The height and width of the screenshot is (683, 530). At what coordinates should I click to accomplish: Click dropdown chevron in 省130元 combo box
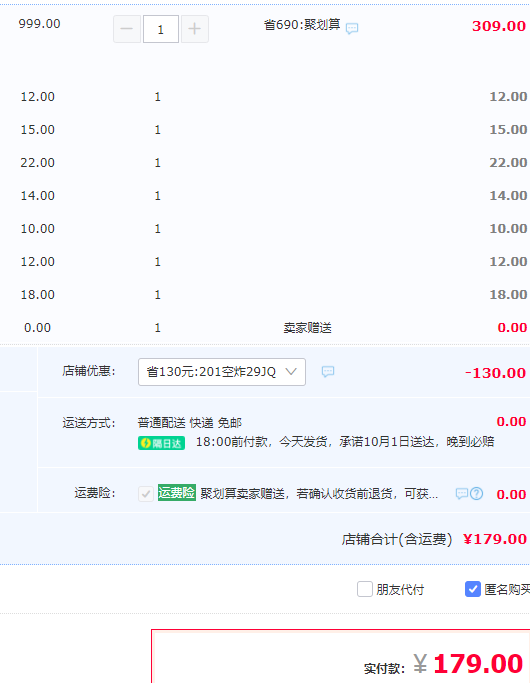click(291, 372)
